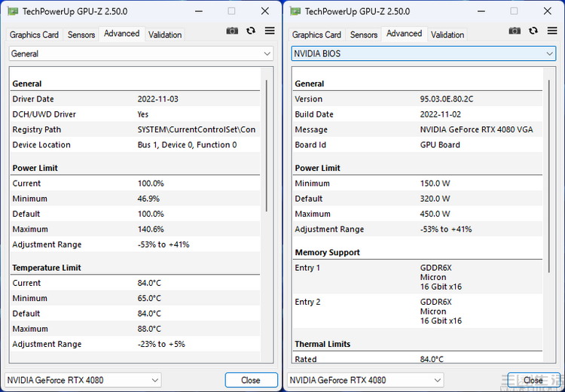The height and width of the screenshot is (392, 565).
Task: Open the hamburger menu in left GPU-Z window
Action: 270,31
